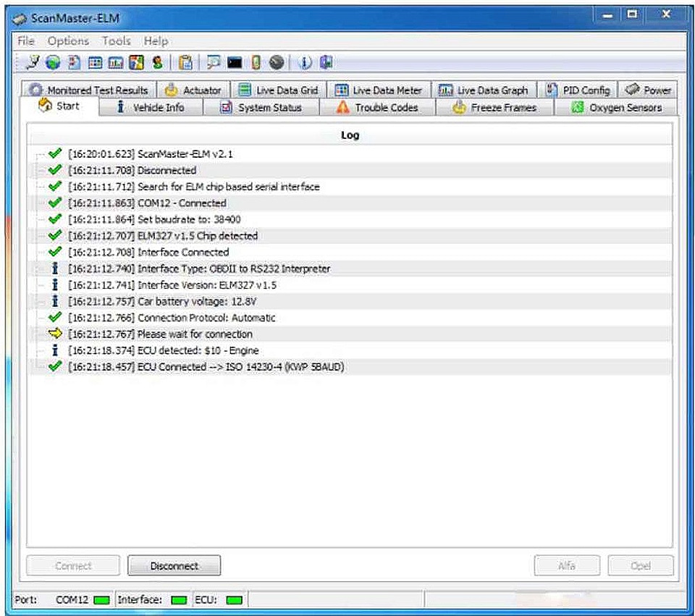Switch to Monitored Test Results tab
The height and width of the screenshot is (616, 695).
pos(88,90)
